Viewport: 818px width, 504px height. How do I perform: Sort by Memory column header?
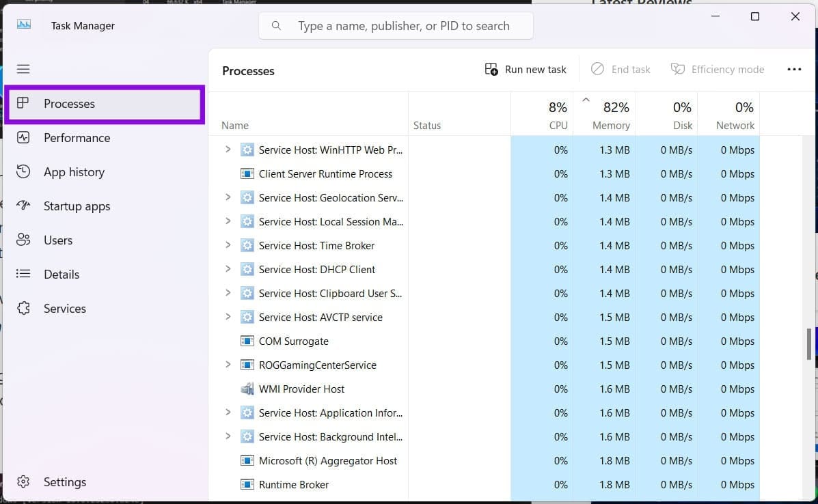[x=604, y=115]
